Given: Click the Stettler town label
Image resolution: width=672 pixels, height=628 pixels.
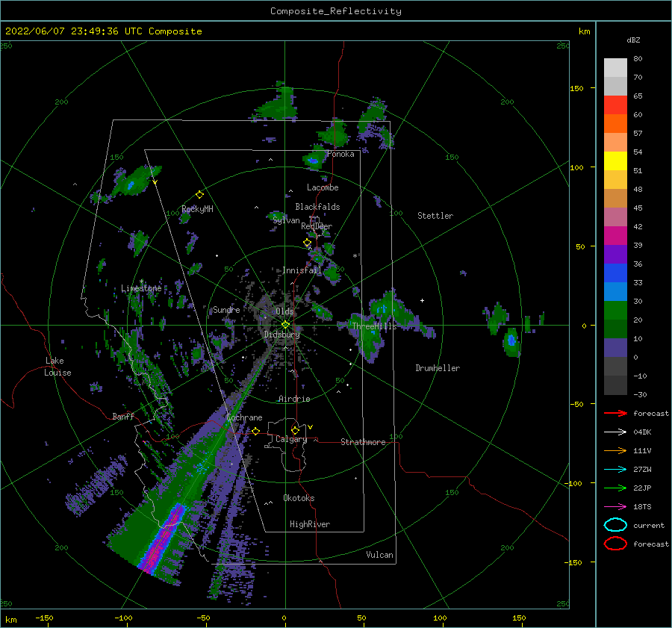Looking at the screenshot, I should [x=435, y=216].
